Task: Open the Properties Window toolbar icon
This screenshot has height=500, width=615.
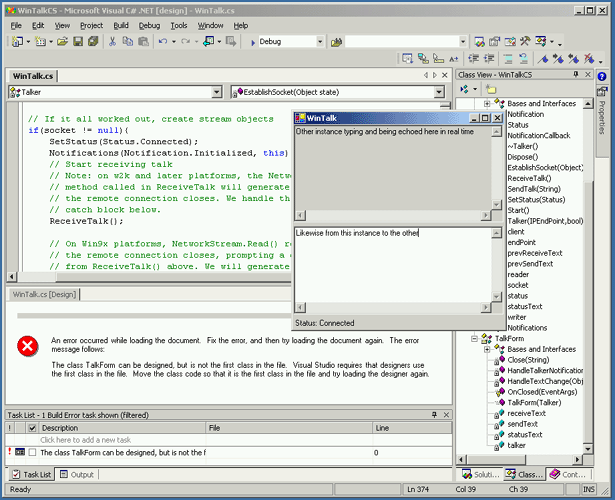Action: [x=495, y=42]
